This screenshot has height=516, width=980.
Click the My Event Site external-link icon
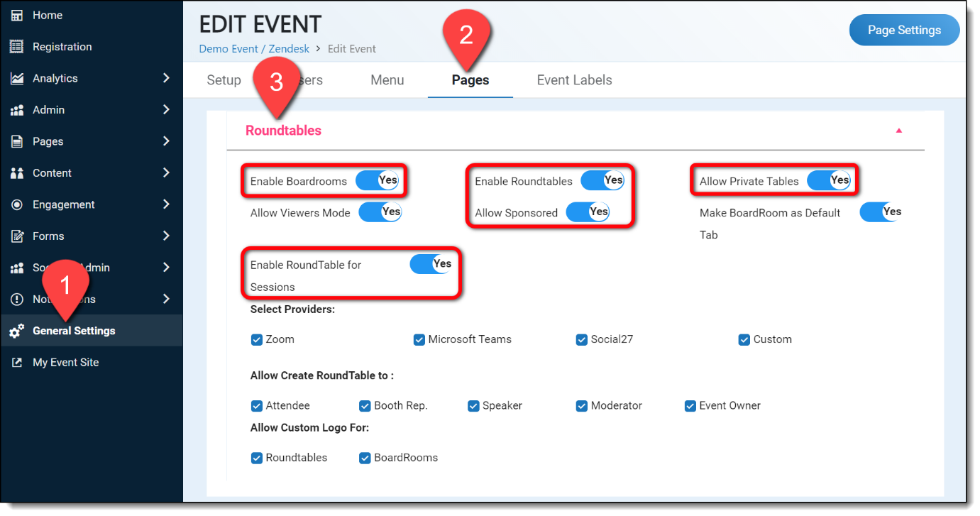point(17,363)
